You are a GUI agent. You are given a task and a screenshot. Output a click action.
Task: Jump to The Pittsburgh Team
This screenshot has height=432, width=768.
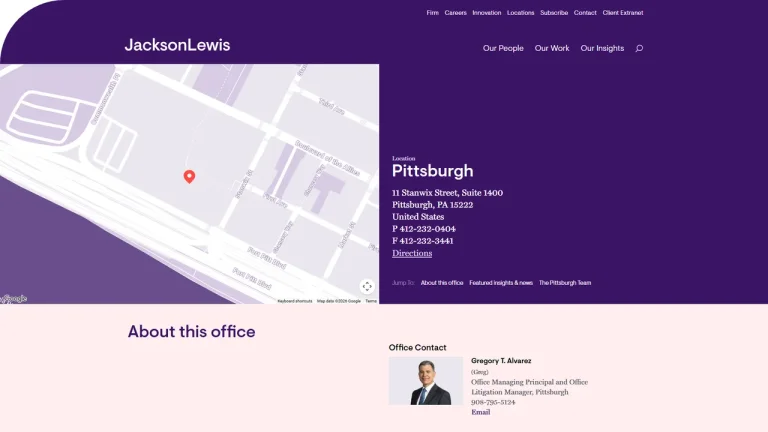[x=565, y=283]
